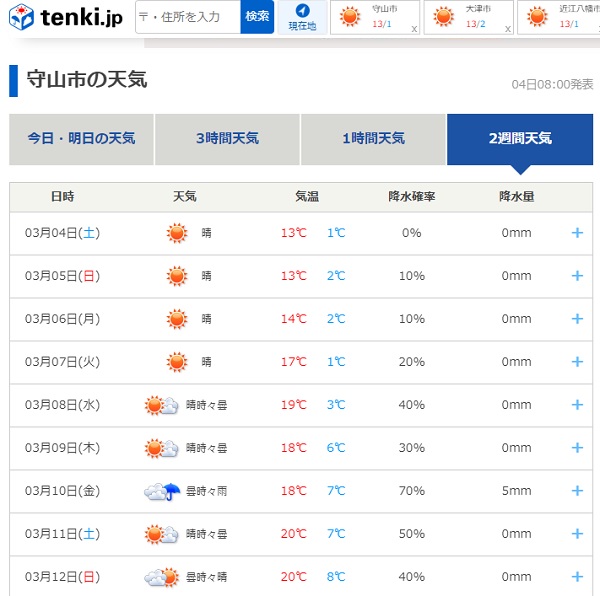Image resolution: width=600 pixels, height=596 pixels.
Task: Click the cloudy-then-sunny icon for 03月12日
Action: point(162,577)
